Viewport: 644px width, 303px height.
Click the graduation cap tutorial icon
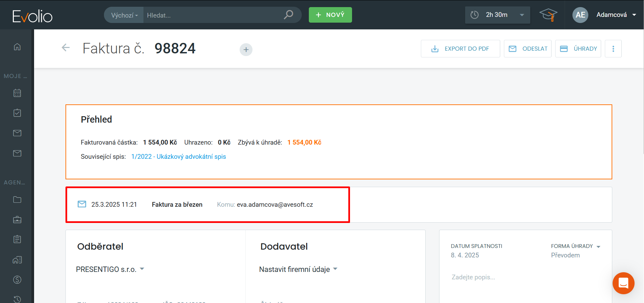pos(548,15)
